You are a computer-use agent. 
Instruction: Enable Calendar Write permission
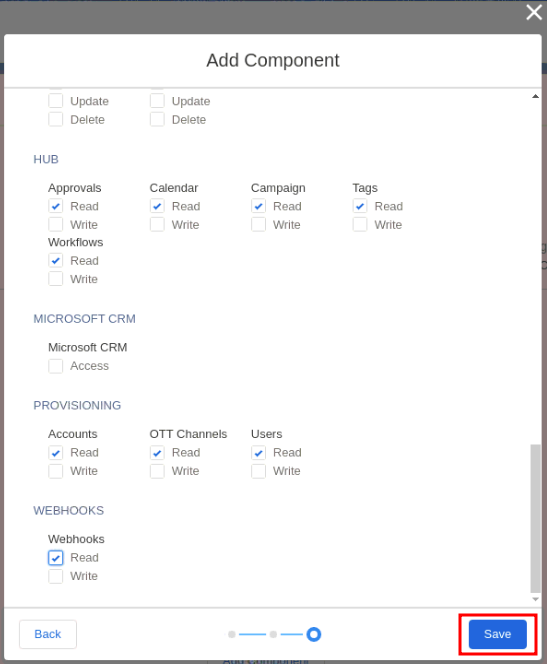pyautogui.click(x=157, y=224)
